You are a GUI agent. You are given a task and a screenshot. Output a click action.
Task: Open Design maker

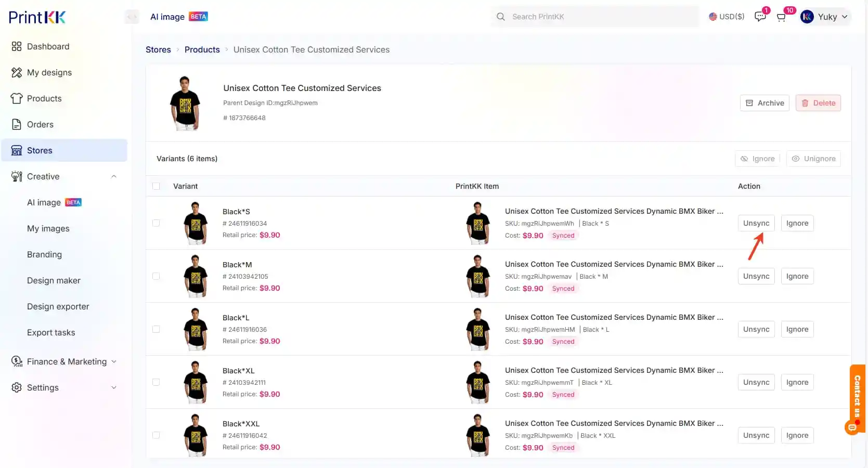54,280
